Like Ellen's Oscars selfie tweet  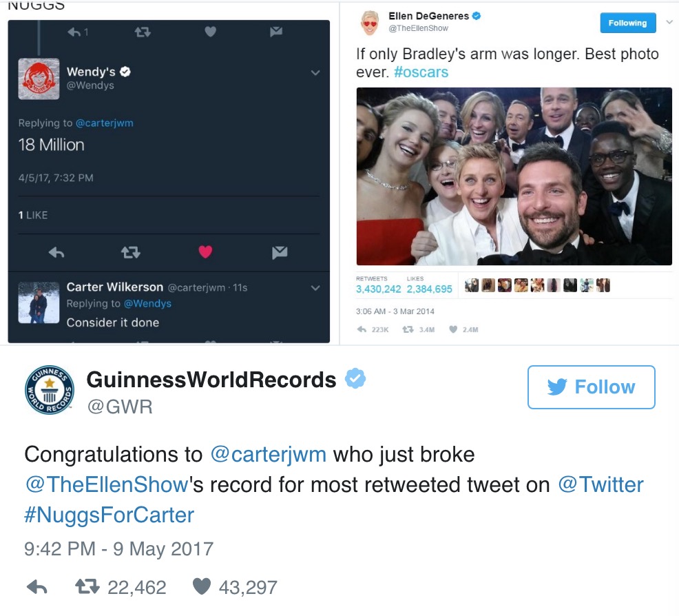tap(453, 329)
